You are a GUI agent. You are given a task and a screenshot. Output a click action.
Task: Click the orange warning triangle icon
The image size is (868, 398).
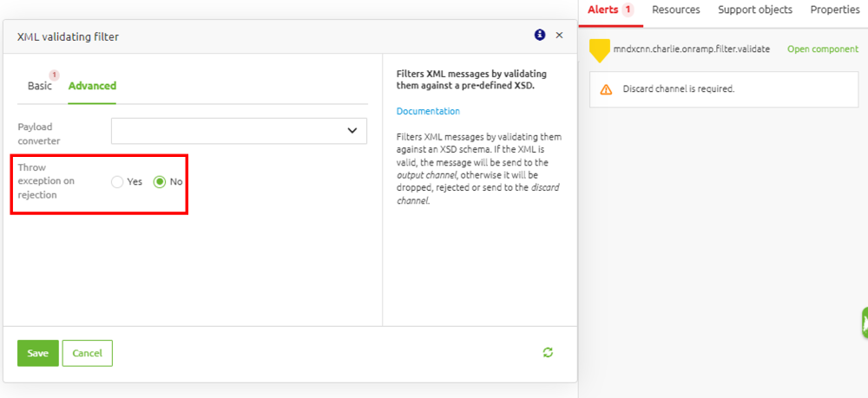coord(606,89)
